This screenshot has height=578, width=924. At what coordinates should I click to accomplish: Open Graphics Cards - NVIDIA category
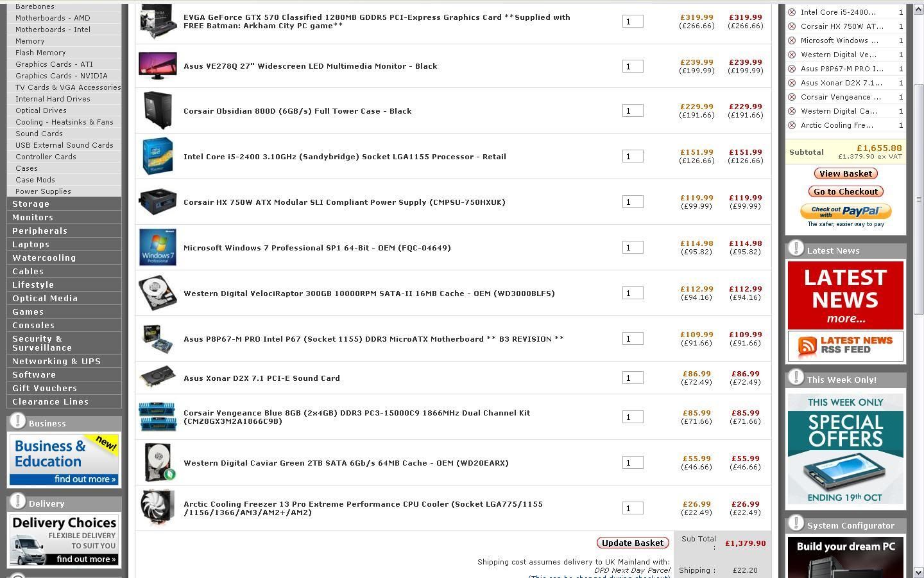[x=62, y=76]
